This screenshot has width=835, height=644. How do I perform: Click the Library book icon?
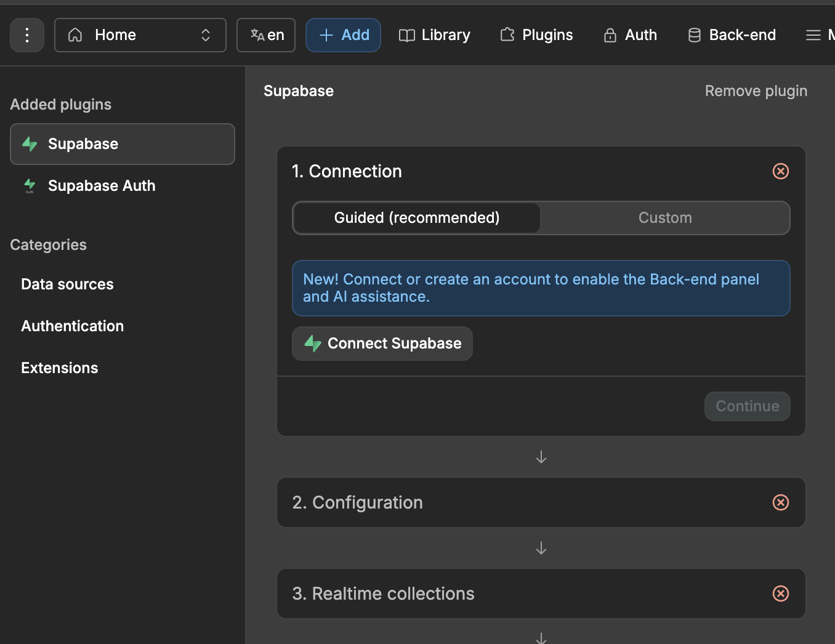[407, 35]
